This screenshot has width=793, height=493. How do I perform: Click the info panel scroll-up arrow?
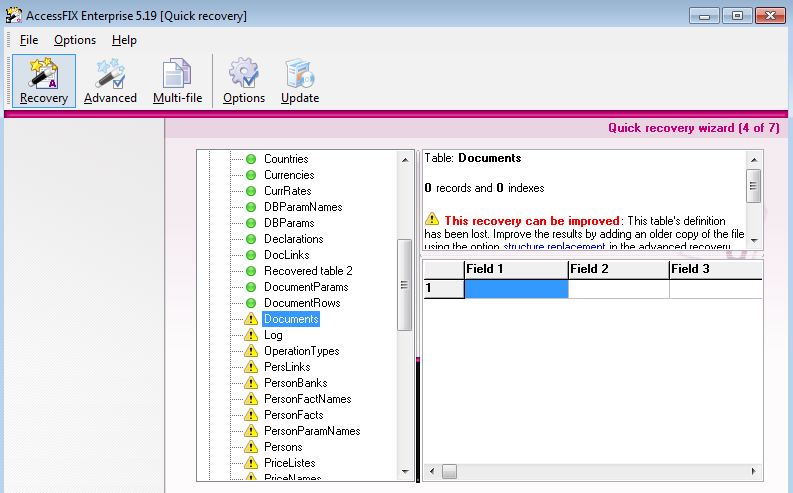coord(754,160)
